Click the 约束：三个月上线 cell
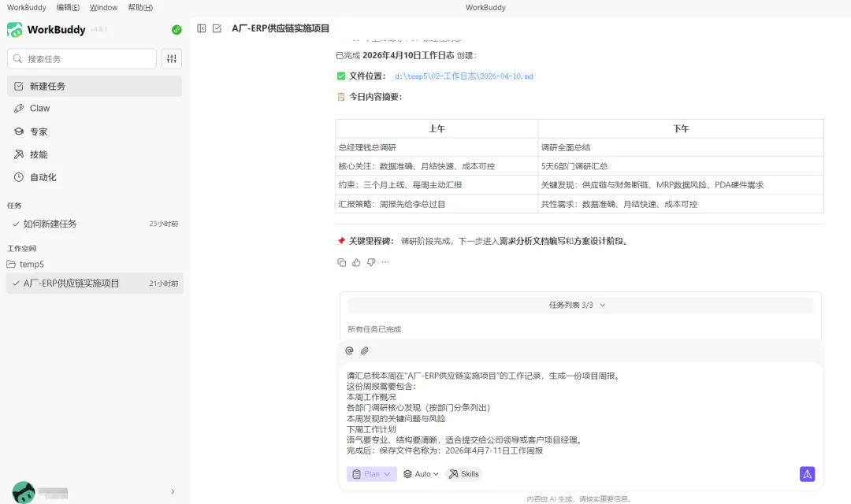The image size is (851, 504). (x=437, y=185)
